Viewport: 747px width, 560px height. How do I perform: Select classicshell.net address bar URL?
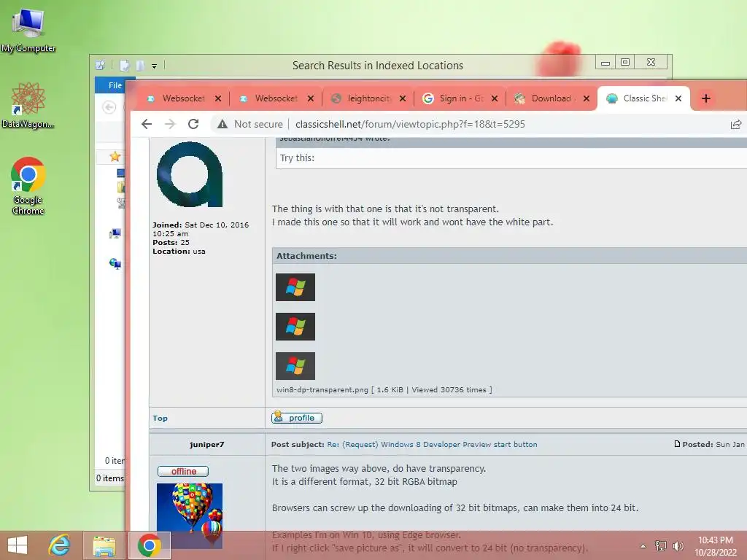pos(410,124)
